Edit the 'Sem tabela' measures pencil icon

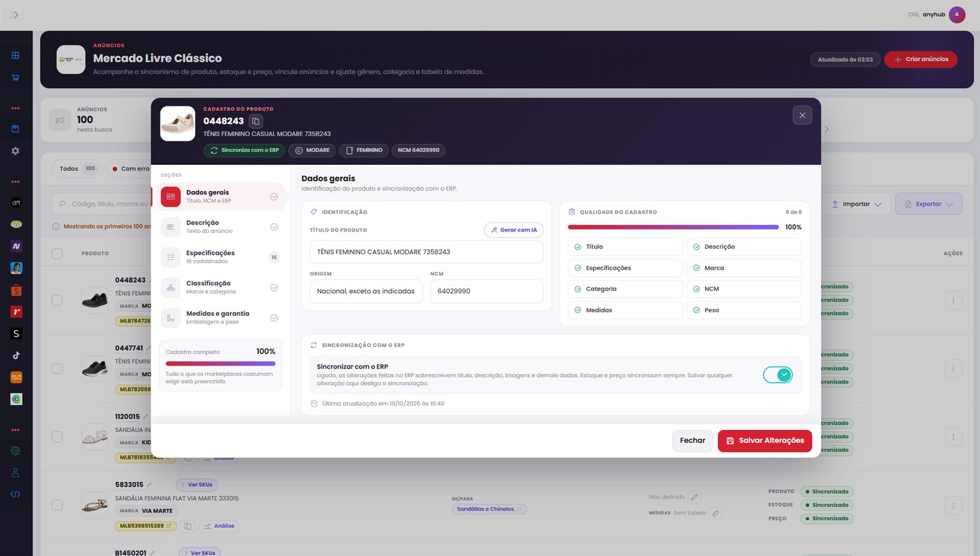tap(715, 513)
